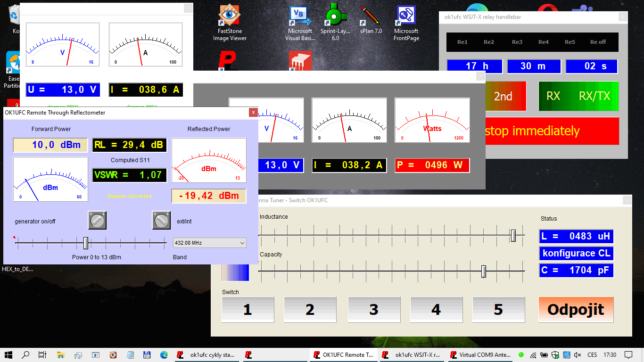Open the 432.08 MHz band dropdown
Viewport: 644px width, 362px height.
point(210,243)
